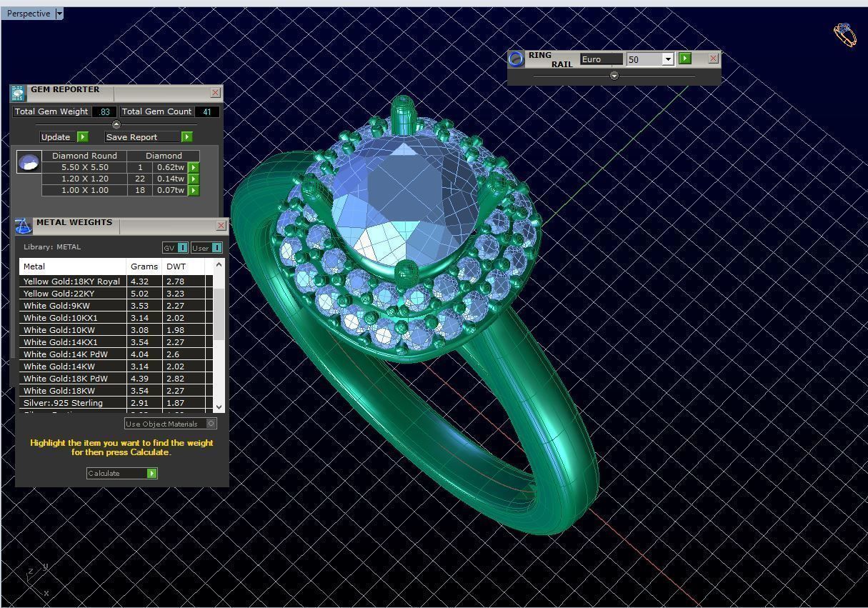Click the diamond round gem thumbnail

29,162
